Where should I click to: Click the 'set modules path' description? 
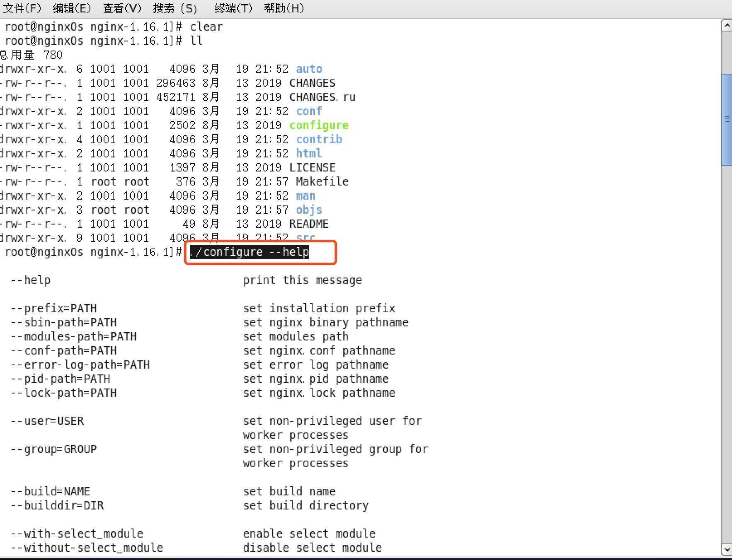[296, 337]
